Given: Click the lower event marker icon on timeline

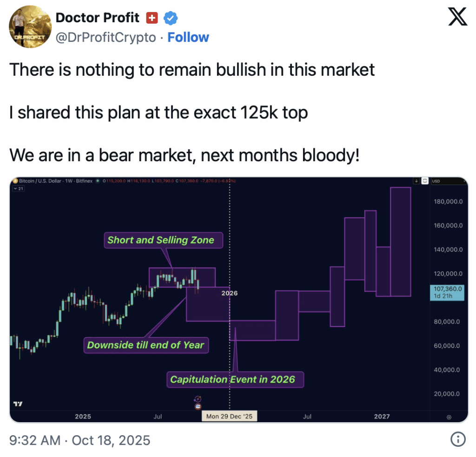Looking at the screenshot, I should [x=198, y=406].
